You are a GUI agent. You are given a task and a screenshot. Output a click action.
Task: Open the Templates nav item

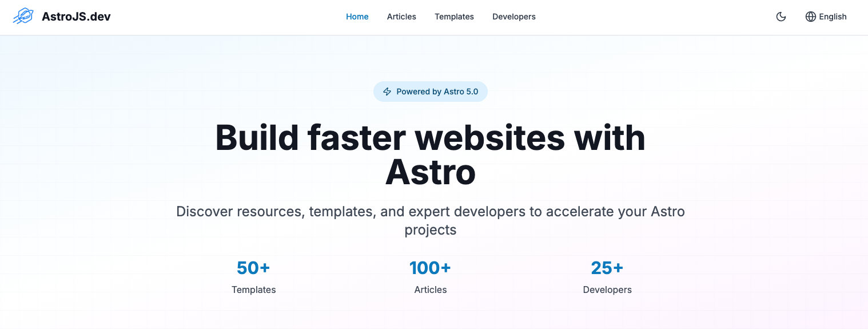[454, 17]
